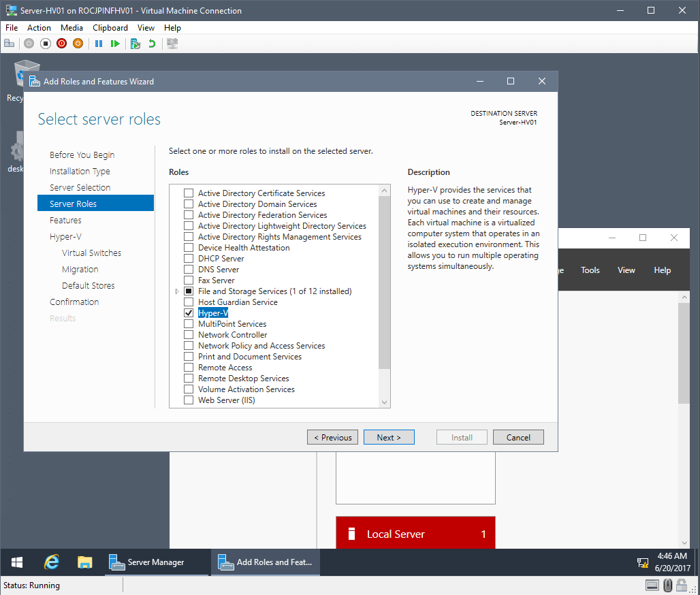Check Active Directory Domain Services

[x=189, y=204]
